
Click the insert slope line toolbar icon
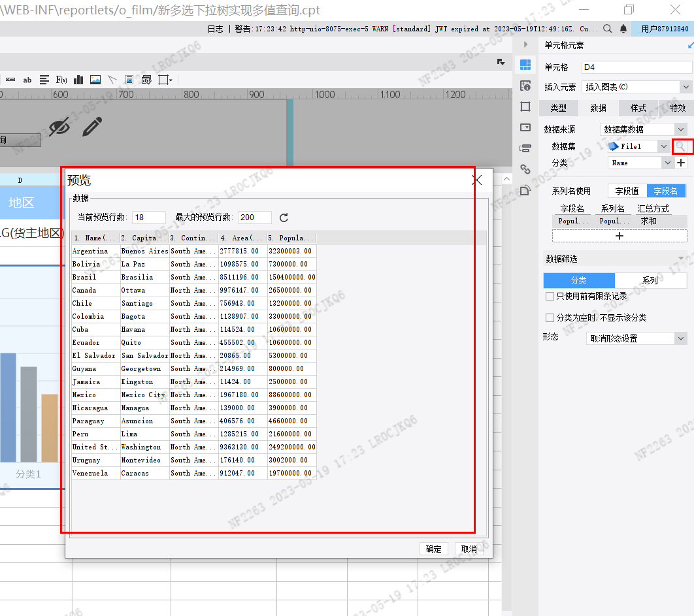click(x=112, y=80)
